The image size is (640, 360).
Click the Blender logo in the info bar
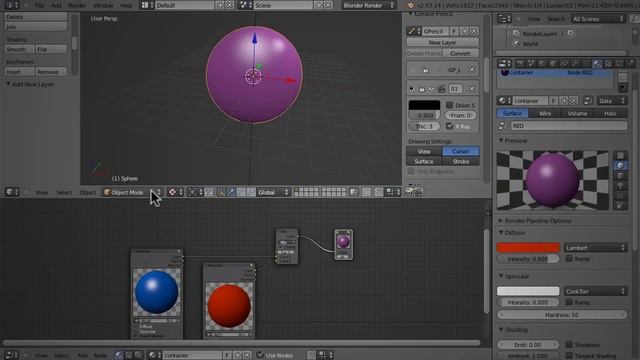tap(410, 5)
